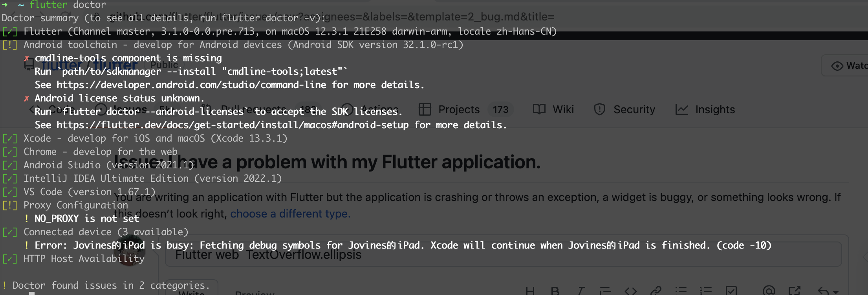Add a link using the chain icon
This screenshot has width=868, height=295.
[x=656, y=291]
